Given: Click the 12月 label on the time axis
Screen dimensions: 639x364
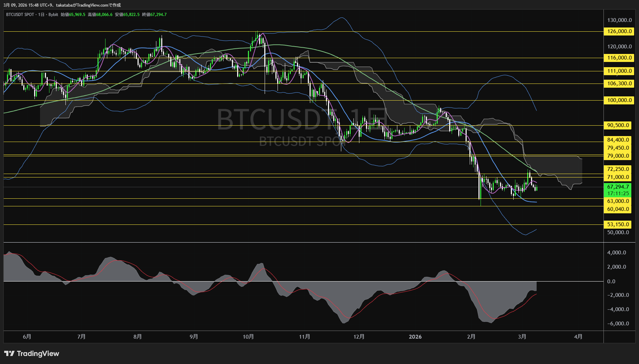Looking at the screenshot, I should click(x=359, y=337).
